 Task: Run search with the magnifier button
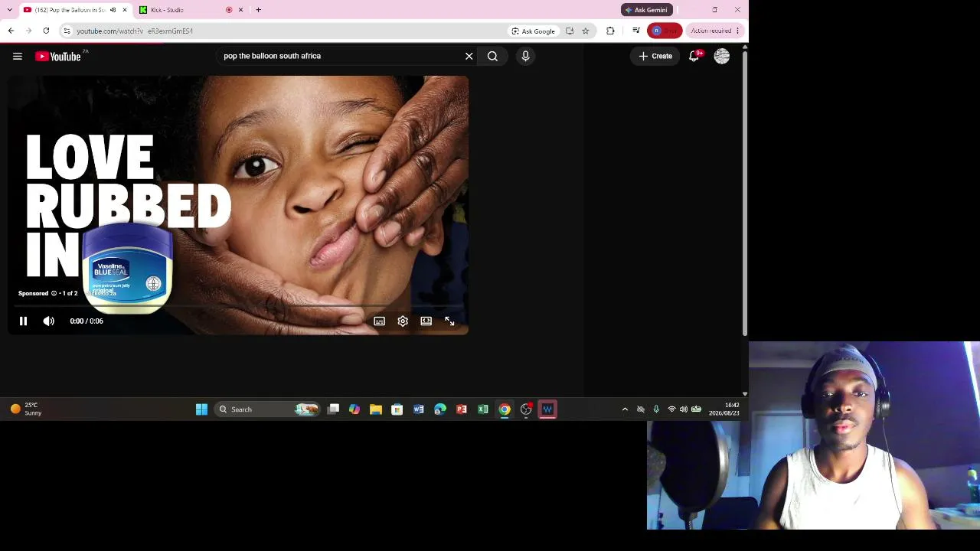click(492, 56)
